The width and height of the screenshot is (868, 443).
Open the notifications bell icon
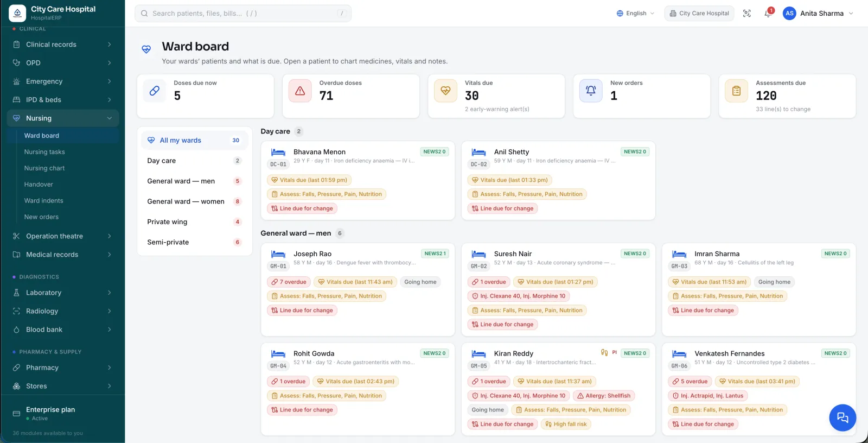pos(768,13)
